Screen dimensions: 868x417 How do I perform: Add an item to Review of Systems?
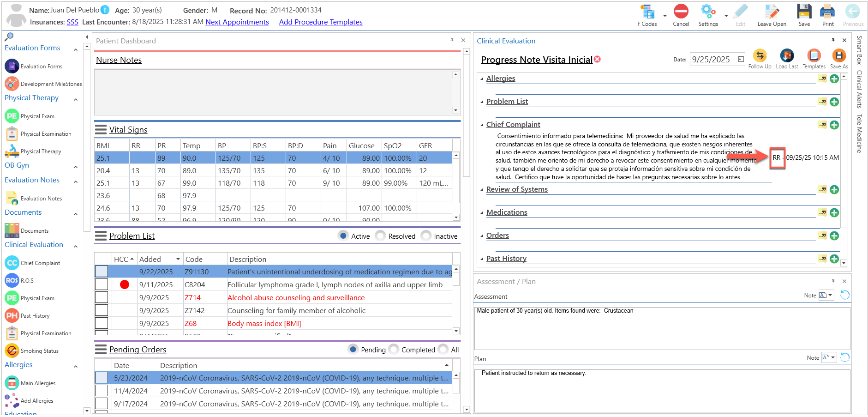pyautogui.click(x=834, y=189)
